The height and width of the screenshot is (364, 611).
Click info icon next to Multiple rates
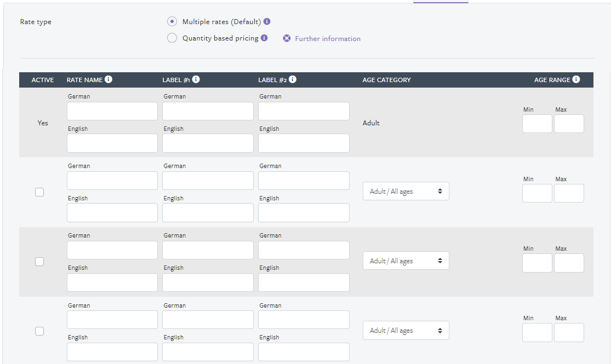267,22
